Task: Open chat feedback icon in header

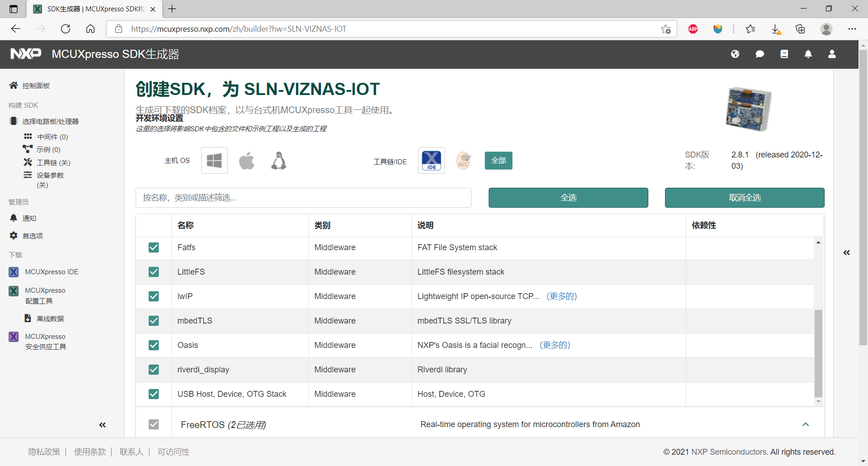Action: (x=759, y=54)
